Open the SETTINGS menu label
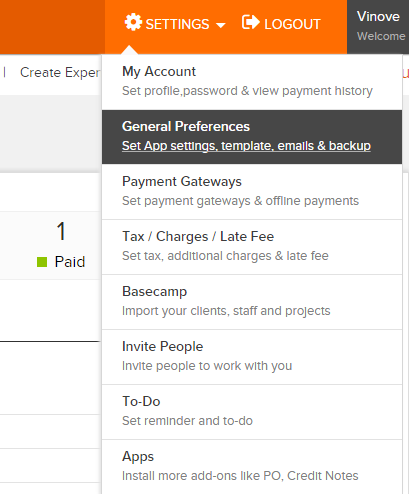This screenshot has height=494, width=409. [177, 24]
